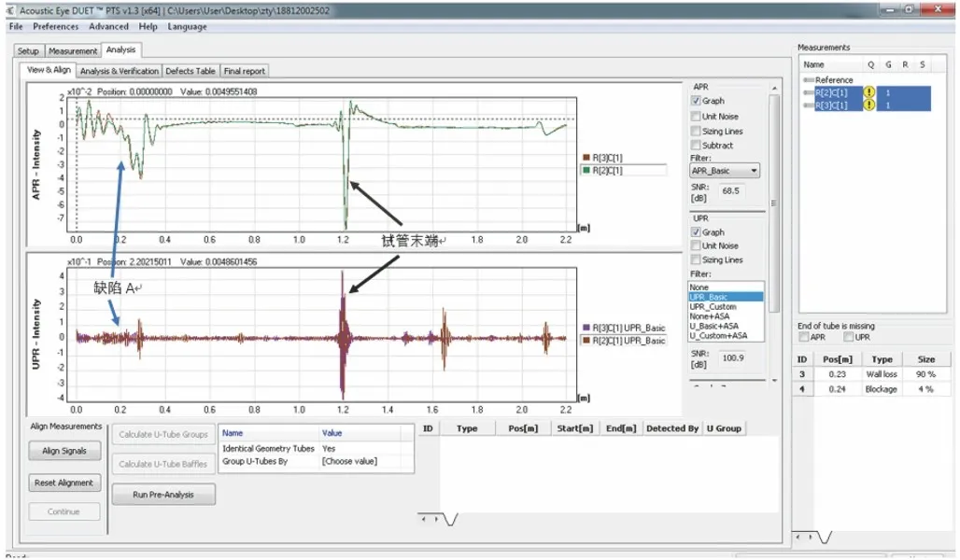The width and height of the screenshot is (960, 560).
Task: Enable the APR Unit Noise checkbox
Action: point(695,116)
